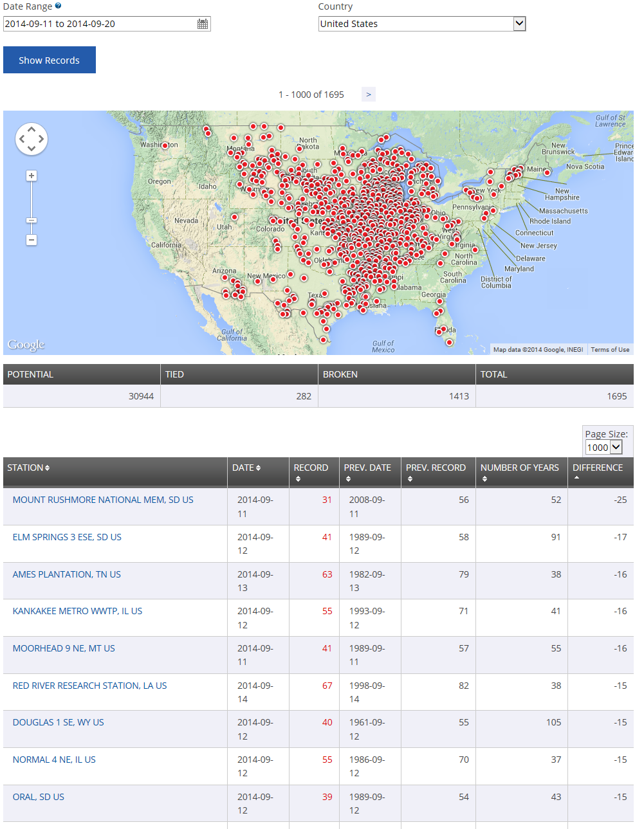
Task: Sort by Prev. Record column header
Action: (436, 468)
